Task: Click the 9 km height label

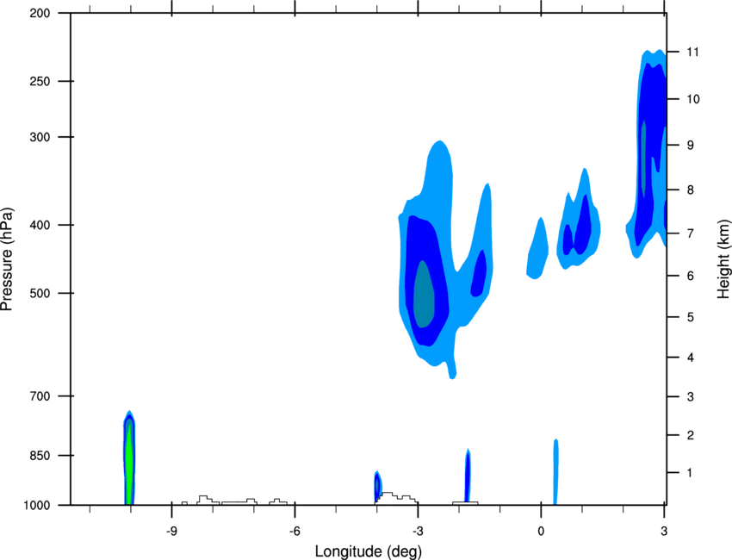Action: click(x=691, y=146)
